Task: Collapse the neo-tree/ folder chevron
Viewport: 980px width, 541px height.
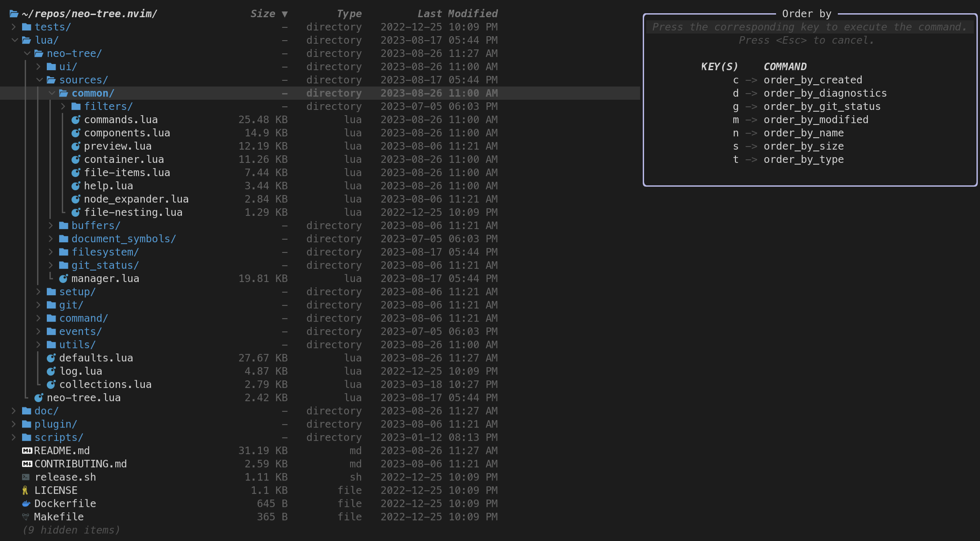Action: [27, 53]
